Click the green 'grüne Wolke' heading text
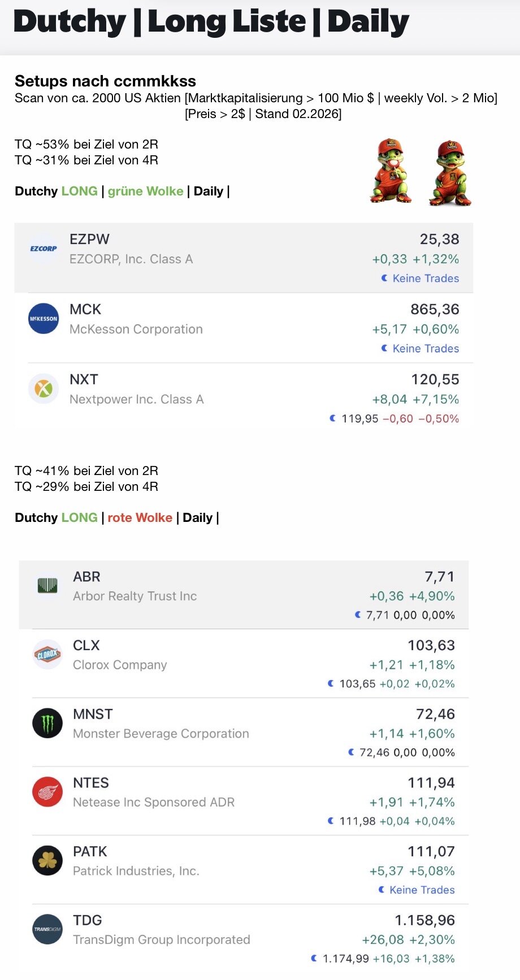The width and height of the screenshot is (520, 980). point(145,191)
